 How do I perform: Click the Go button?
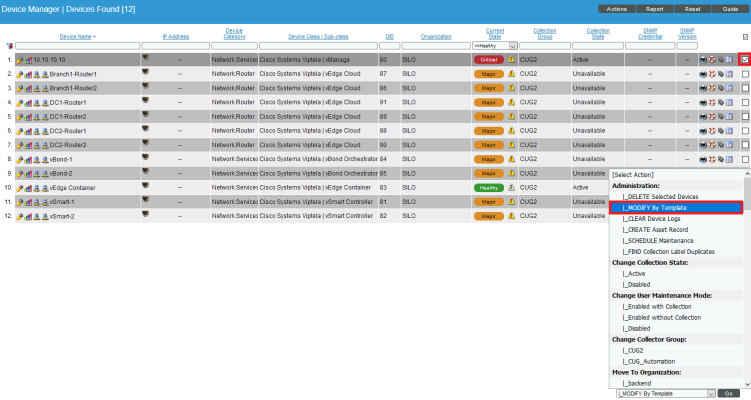[x=728, y=394]
